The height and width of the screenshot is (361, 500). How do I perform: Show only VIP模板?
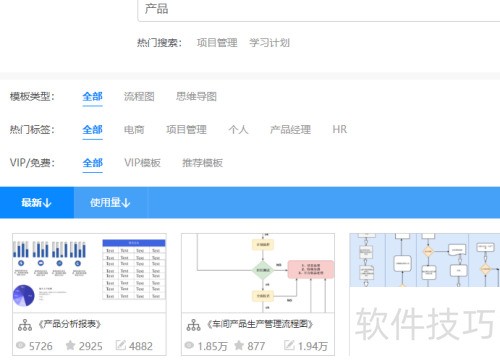tap(142, 163)
